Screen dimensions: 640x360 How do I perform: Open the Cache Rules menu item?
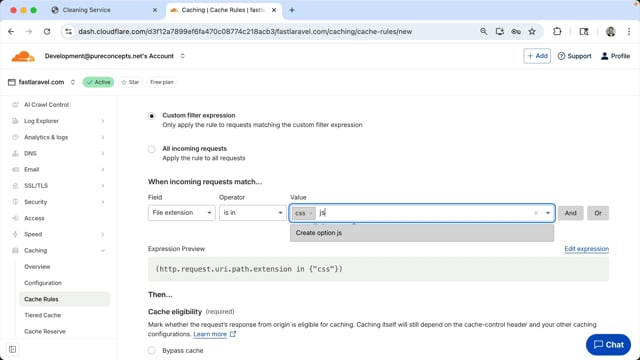(64, 299)
